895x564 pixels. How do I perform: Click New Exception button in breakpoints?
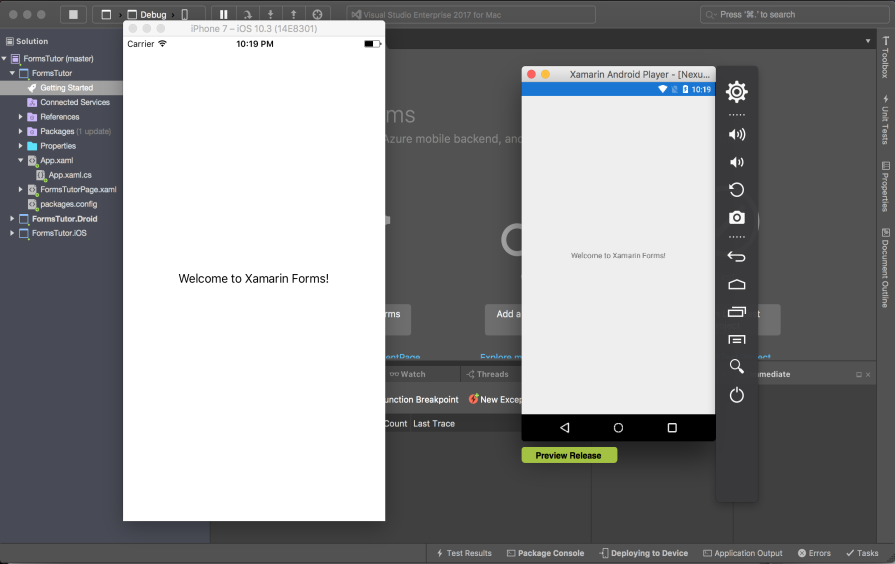495,400
